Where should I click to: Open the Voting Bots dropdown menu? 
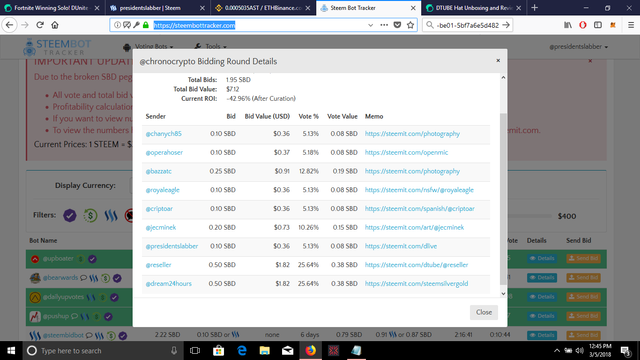point(148,47)
